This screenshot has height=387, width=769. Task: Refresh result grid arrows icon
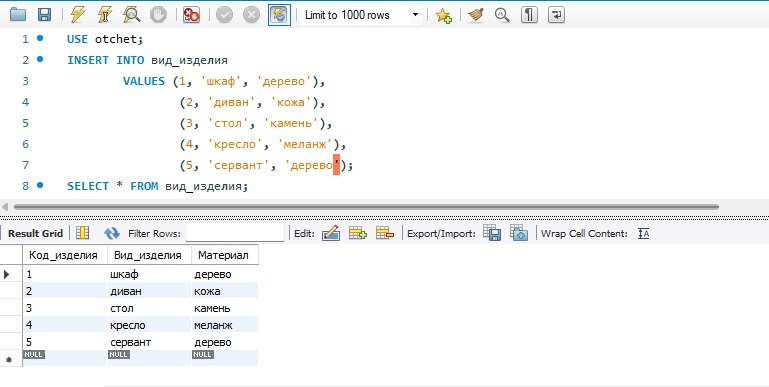(x=112, y=233)
